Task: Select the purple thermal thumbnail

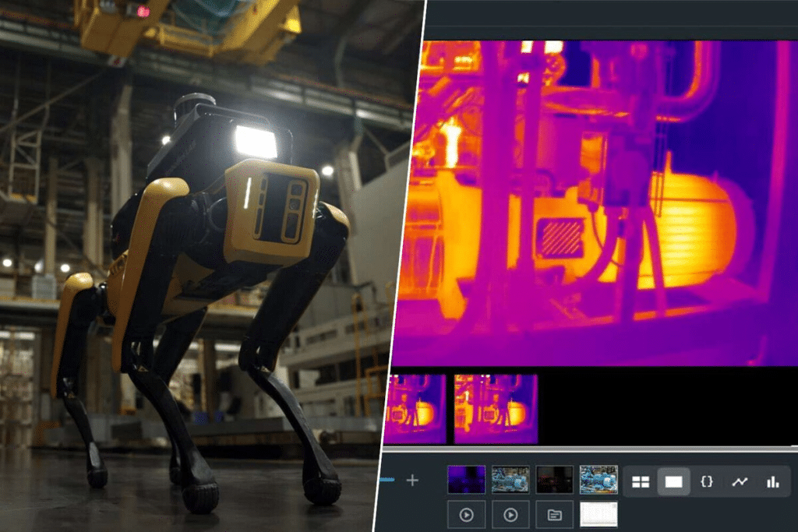Action: pos(466,480)
